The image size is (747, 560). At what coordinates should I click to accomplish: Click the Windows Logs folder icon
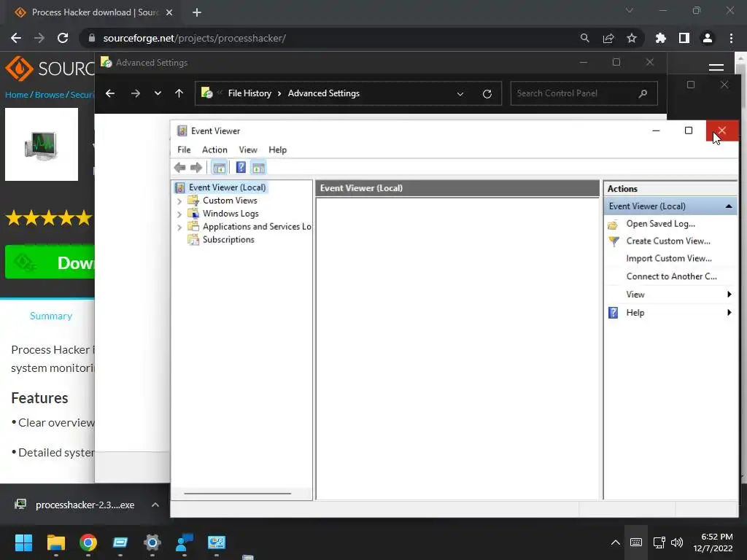coord(193,214)
